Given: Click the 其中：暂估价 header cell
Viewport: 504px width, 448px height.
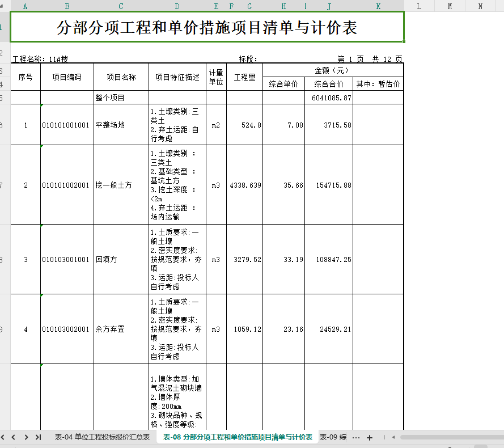Looking at the screenshot, I should coord(378,84).
